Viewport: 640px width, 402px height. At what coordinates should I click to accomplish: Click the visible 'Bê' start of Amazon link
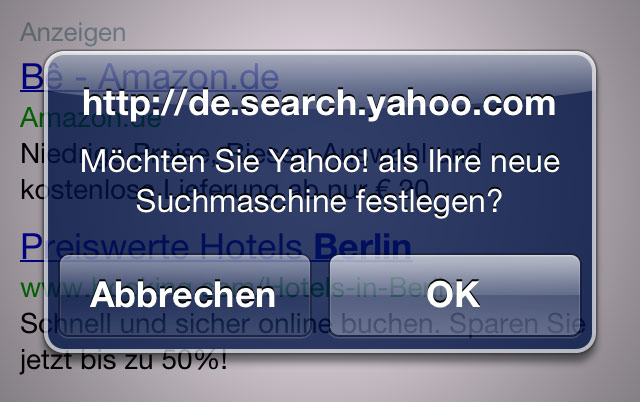click(41, 76)
